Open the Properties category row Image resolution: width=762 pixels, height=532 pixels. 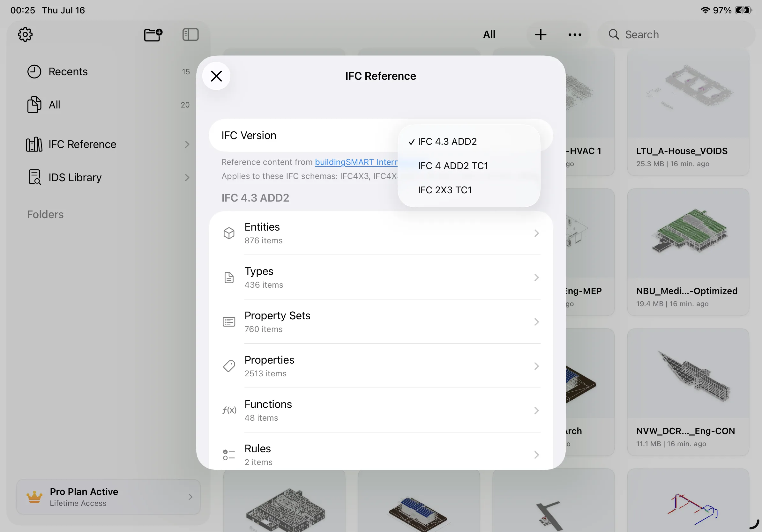381,366
